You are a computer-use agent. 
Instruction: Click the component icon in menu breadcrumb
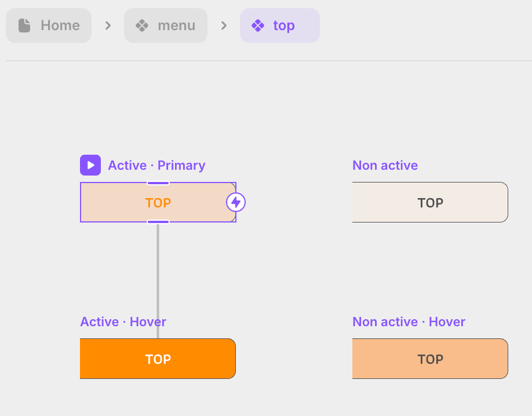point(142,25)
